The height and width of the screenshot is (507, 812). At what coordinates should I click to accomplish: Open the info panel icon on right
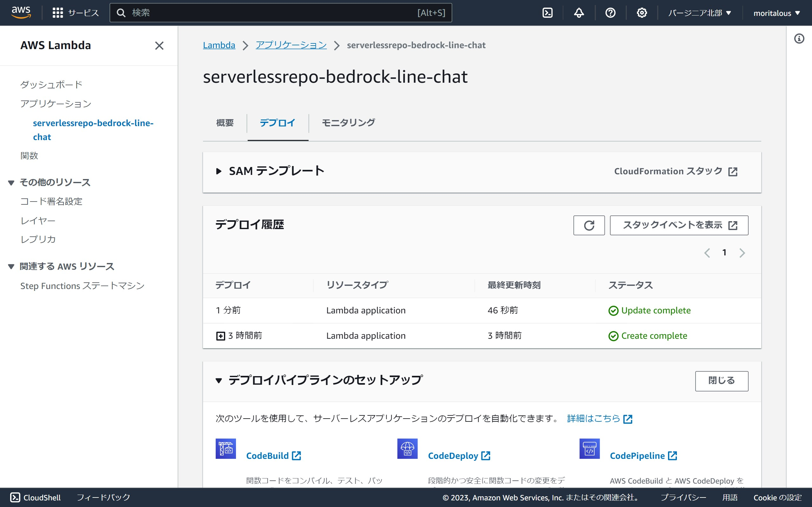click(x=799, y=39)
